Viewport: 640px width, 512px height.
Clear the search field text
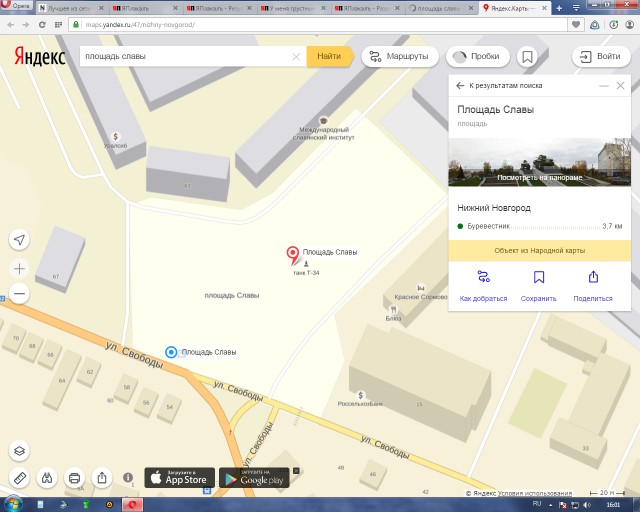pos(296,57)
